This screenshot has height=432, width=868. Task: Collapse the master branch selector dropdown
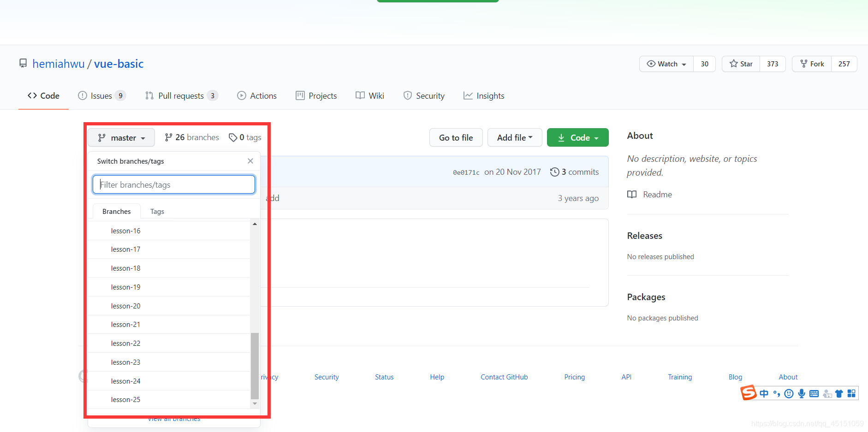[121, 138]
